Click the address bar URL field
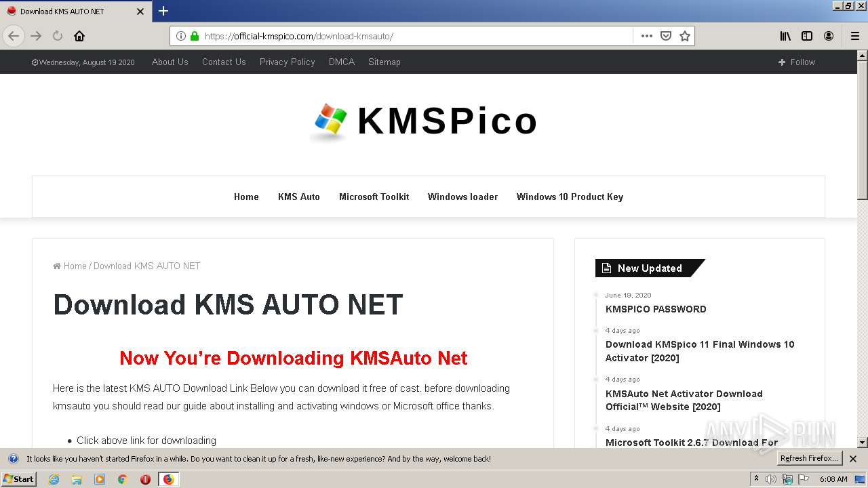Image resolution: width=868 pixels, height=488 pixels. (x=417, y=36)
